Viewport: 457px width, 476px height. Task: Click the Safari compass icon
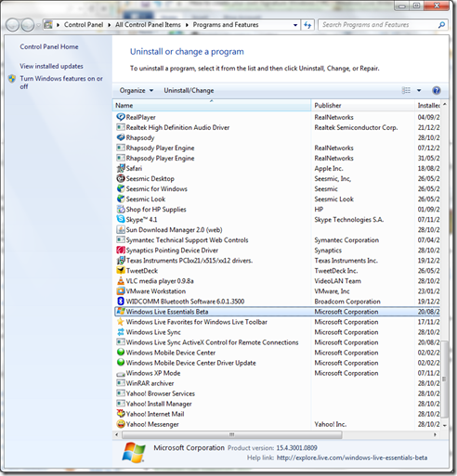pos(121,168)
